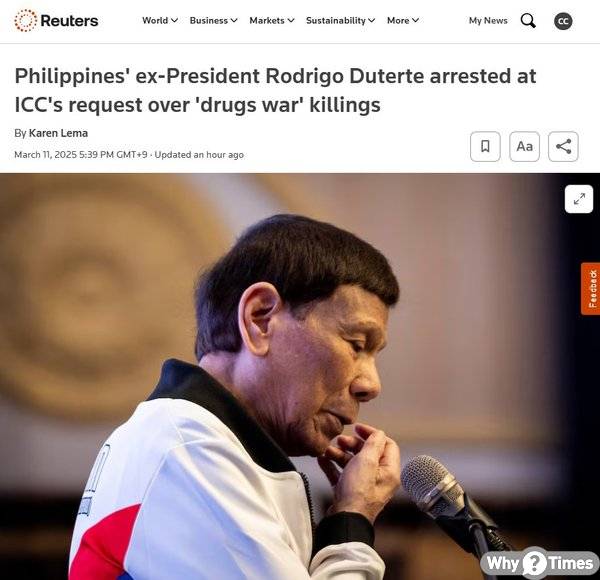The height and width of the screenshot is (580, 600).
Task: Open the orange Feedback tab
Action: (590, 289)
